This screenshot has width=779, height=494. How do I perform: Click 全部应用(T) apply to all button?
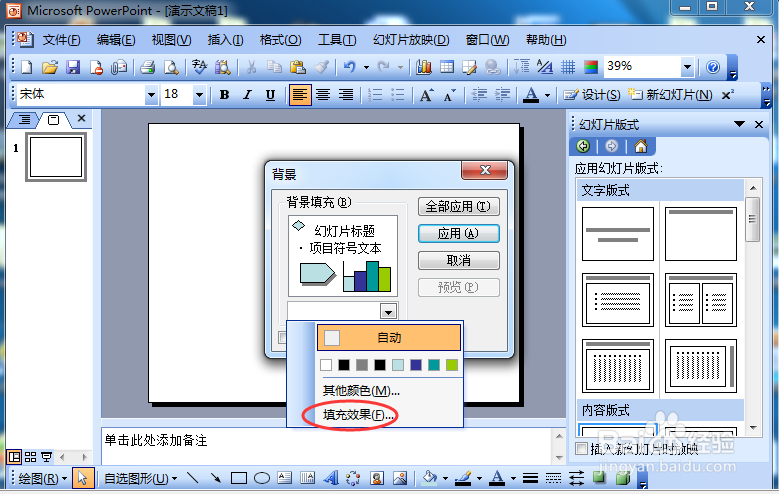pos(459,206)
